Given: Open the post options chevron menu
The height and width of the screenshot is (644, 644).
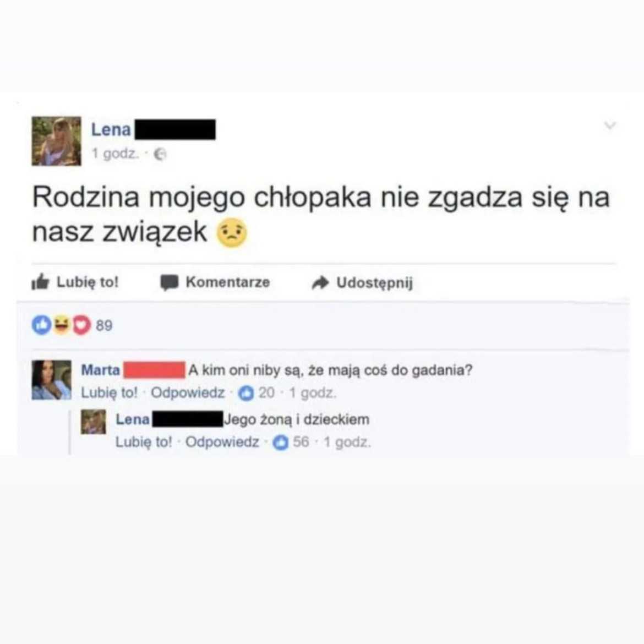Looking at the screenshot, I should [610, 125].
